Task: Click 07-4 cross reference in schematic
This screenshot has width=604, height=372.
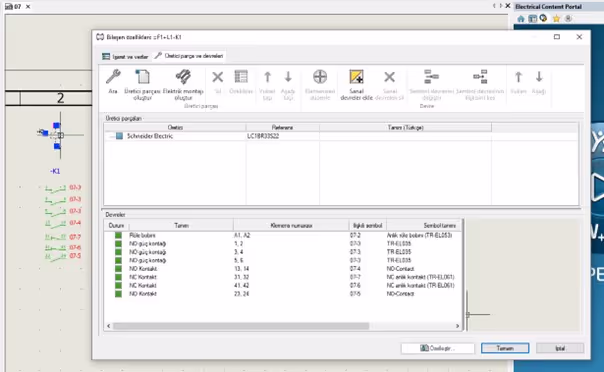Action: [x=75, y=223]
